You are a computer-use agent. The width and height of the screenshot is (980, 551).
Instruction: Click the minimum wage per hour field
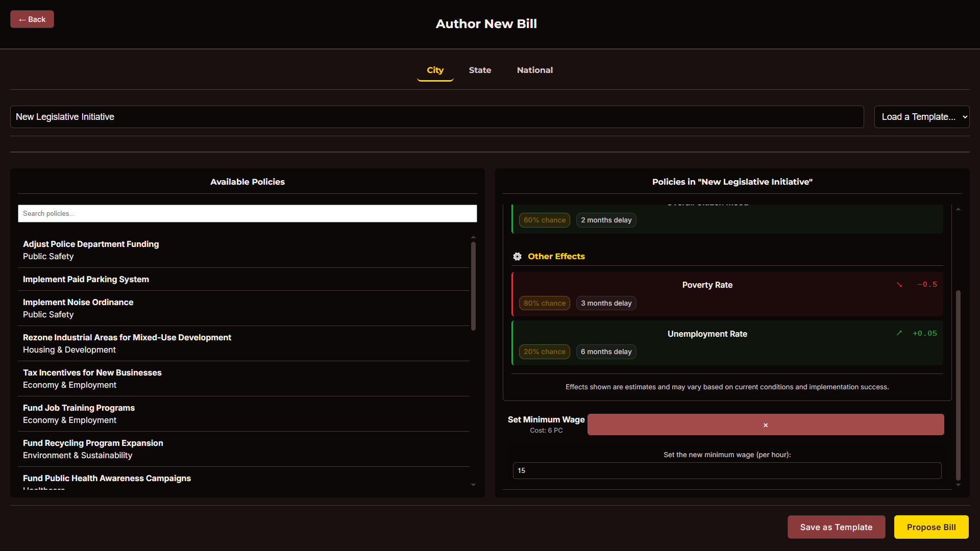tap(727, 470)
